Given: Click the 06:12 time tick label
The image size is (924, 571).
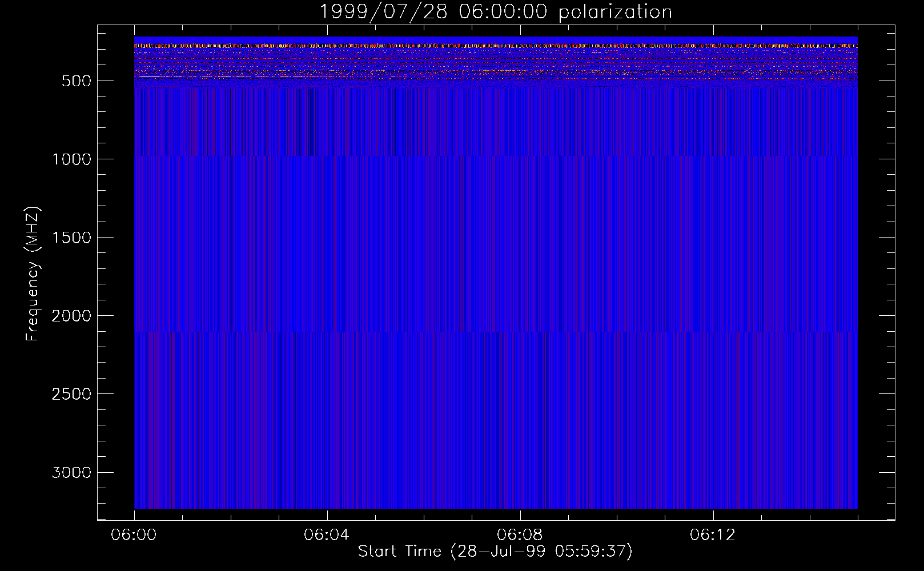Looking at the screenshot, I should pos(713,535).
